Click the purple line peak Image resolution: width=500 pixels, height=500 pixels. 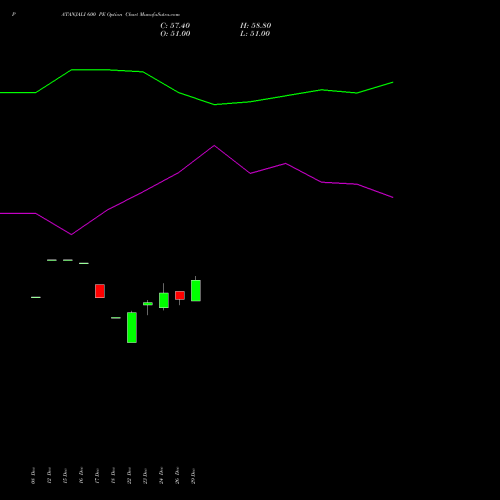click(x=214, y=146)
